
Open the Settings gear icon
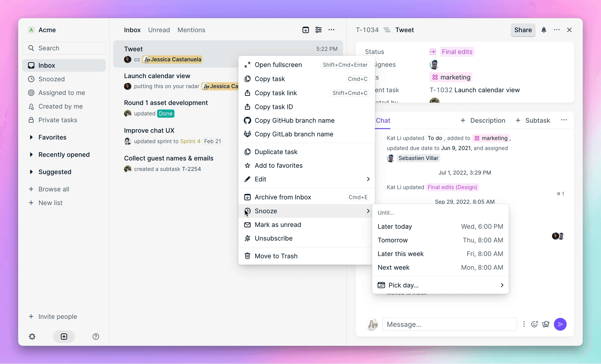pos(32,336)
